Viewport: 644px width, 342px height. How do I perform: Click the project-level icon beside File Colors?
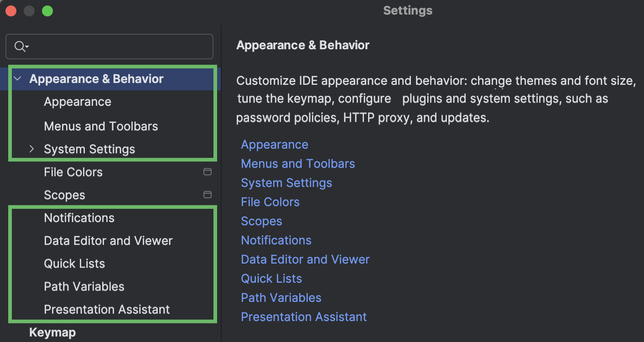point(208,172)
